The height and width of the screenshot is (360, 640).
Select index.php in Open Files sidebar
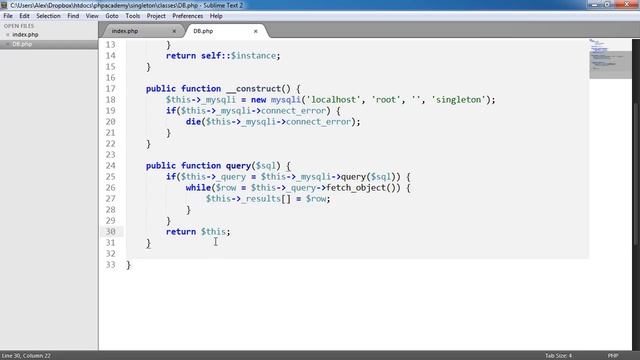coord(25,35)
